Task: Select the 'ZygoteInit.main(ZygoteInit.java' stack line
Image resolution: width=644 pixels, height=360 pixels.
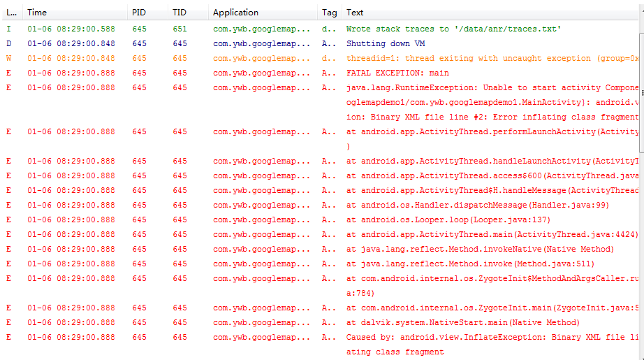Action: [x=321, y=308]
